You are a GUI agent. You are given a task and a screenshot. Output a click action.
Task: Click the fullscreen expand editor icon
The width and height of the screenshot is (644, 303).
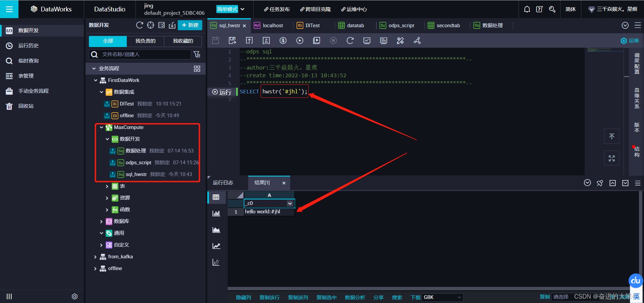(611, 158)
